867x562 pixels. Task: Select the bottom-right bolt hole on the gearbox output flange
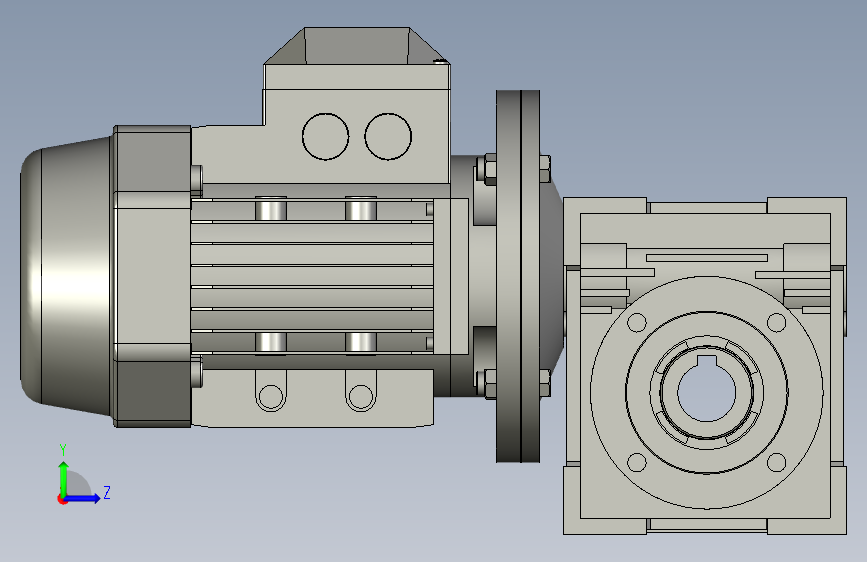776,462
